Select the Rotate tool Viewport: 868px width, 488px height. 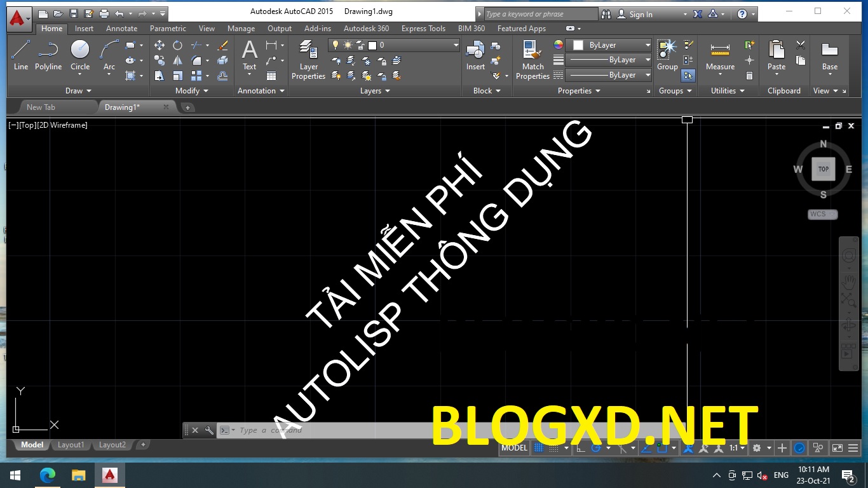tap(177, 44)
